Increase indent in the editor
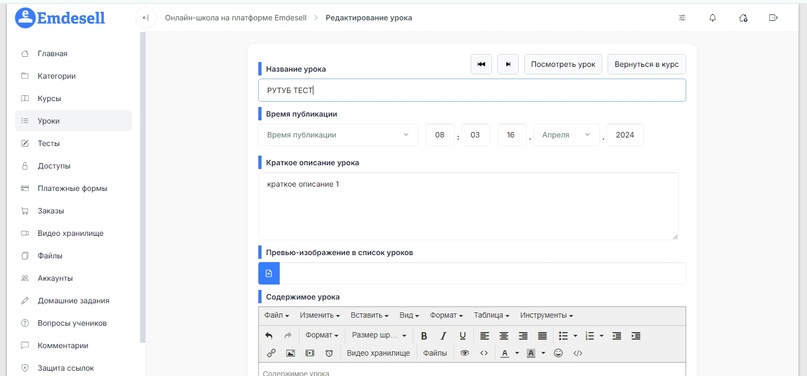Viewport: 807px width, 376px height. coord(636,336)
